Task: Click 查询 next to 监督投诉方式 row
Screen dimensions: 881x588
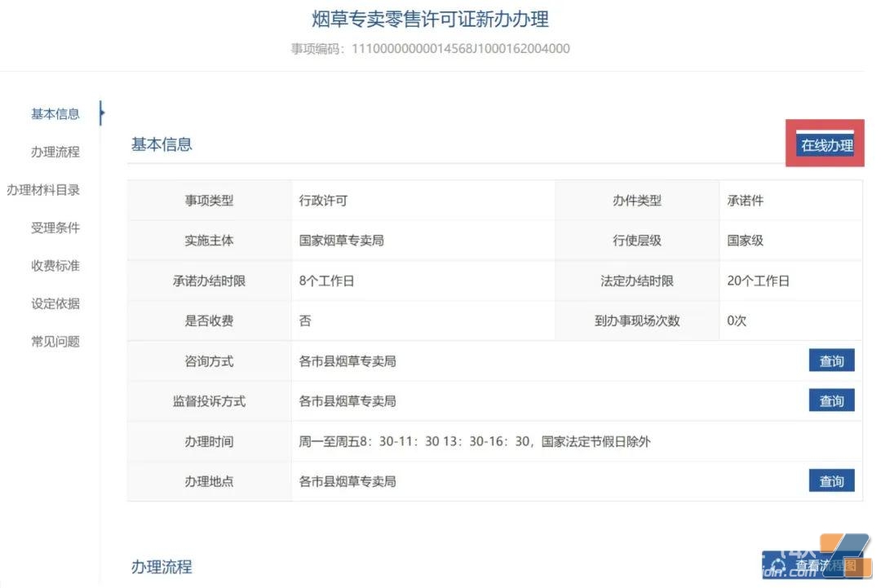Action: (831, 400)
